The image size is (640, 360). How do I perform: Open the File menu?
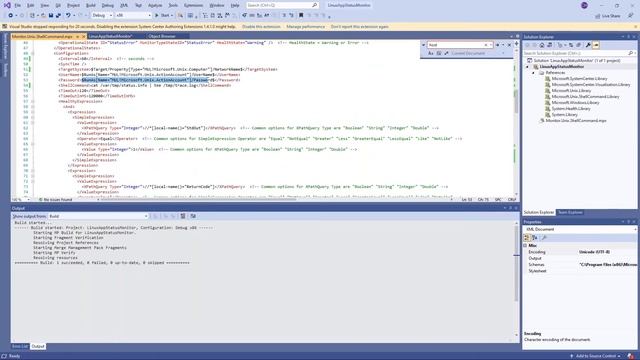(18, 5)
